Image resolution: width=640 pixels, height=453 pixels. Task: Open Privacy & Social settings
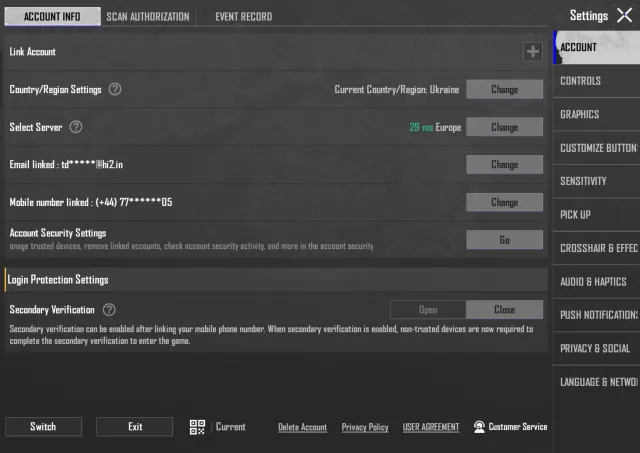click(x=596, y=349)
